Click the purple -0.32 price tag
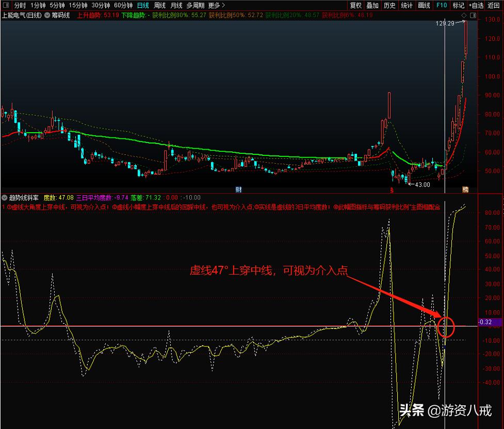Viewport: 504px width, 429px height. point(487,322)
